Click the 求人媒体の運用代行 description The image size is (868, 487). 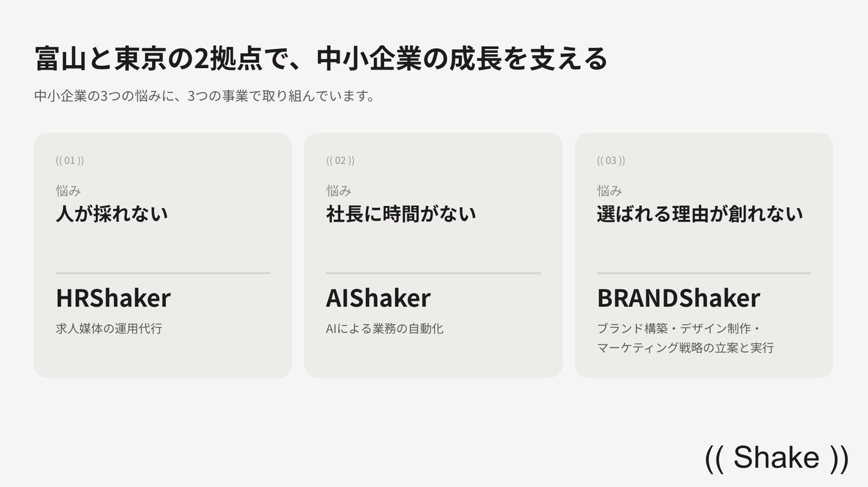[x=109, y=328]
